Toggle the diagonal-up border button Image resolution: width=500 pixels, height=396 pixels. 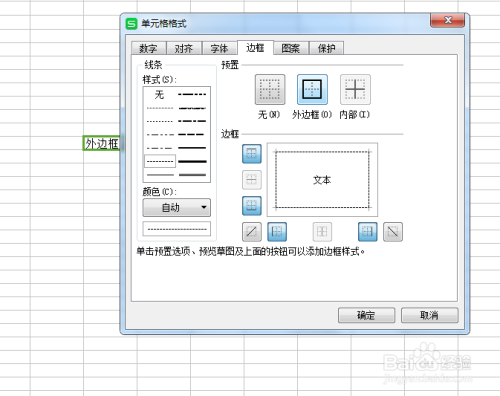252,231
